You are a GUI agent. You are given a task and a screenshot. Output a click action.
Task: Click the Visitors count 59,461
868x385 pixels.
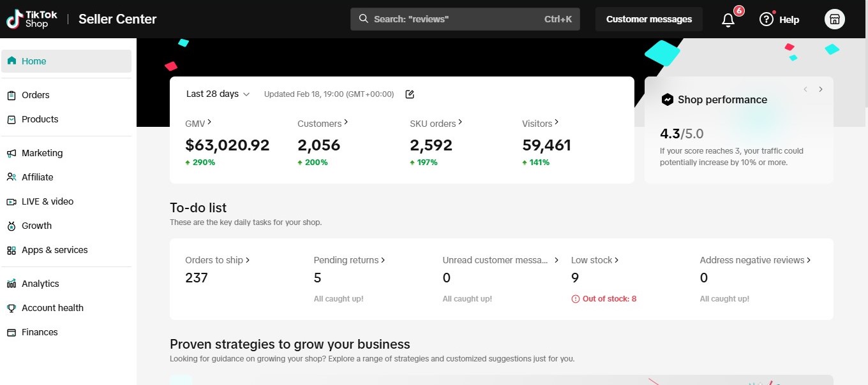pos(546,145)
